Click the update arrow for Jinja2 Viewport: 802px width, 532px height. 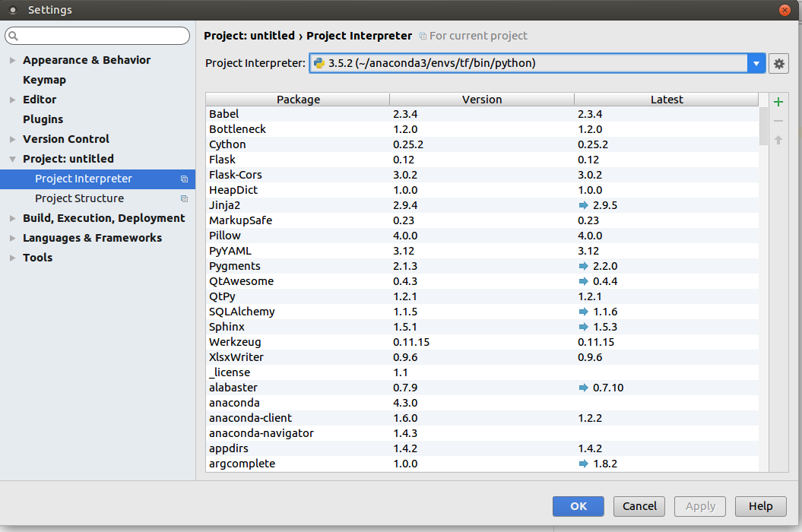pyautogui.click(x=583, y=205)
